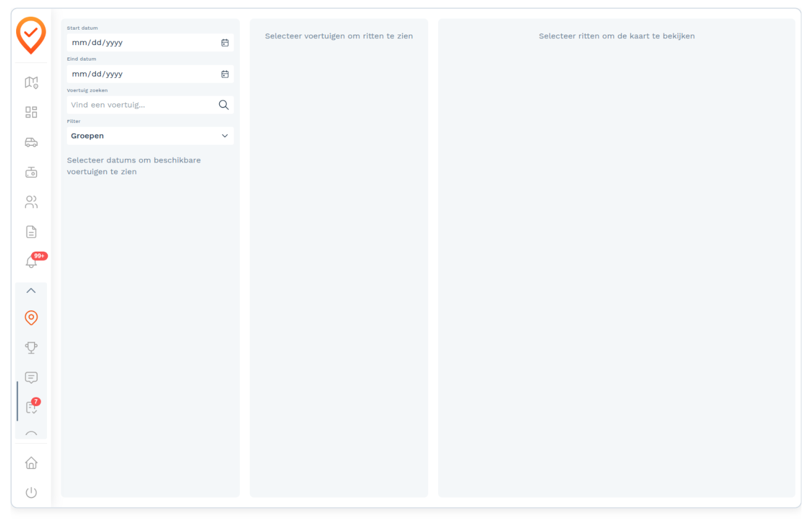Open the reports document icon

[x=31, y=232]
